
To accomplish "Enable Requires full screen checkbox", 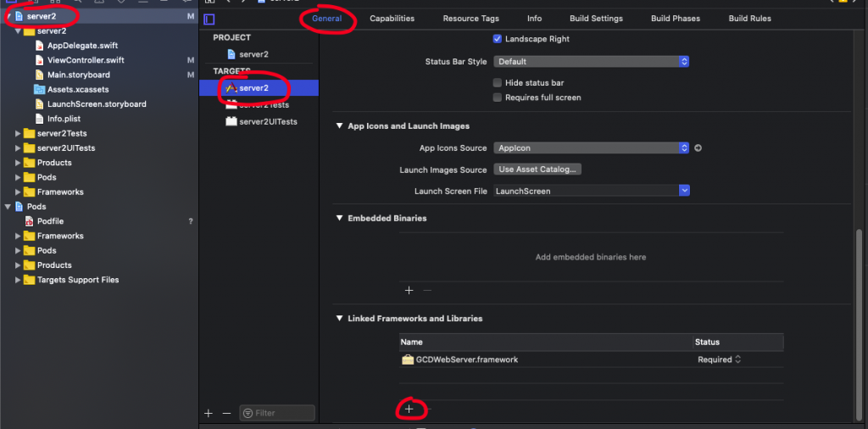I will (x=497, y=97).
